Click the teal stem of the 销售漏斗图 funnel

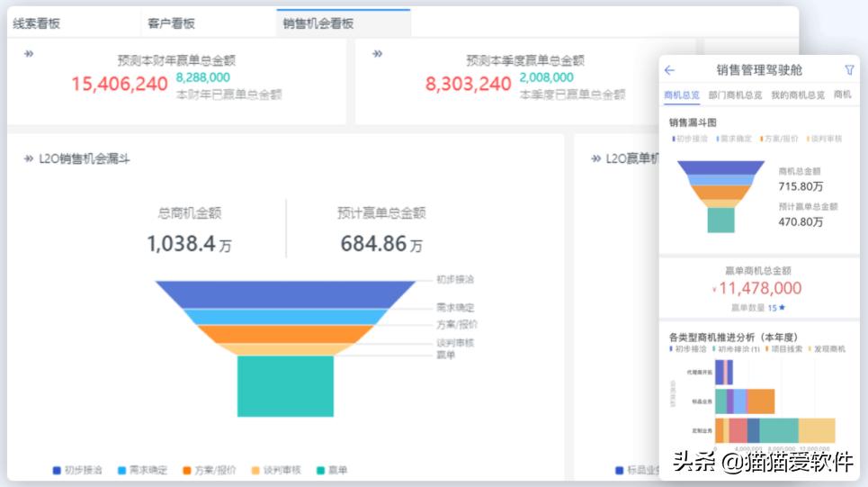coord(720,220)
